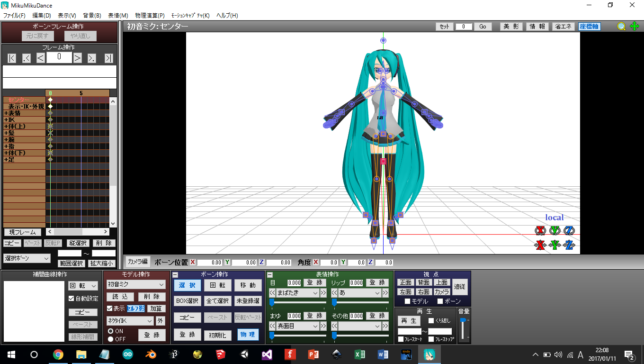Click the 再生 play button
644x364 pixels.
point(409,321)
